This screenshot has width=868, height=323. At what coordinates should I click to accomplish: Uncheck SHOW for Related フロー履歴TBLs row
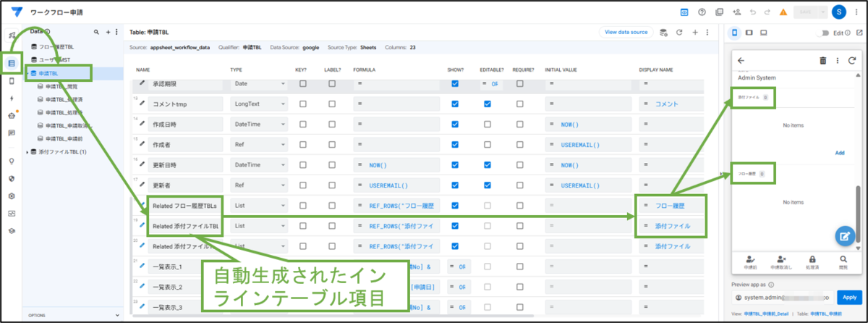click(455, 206)
